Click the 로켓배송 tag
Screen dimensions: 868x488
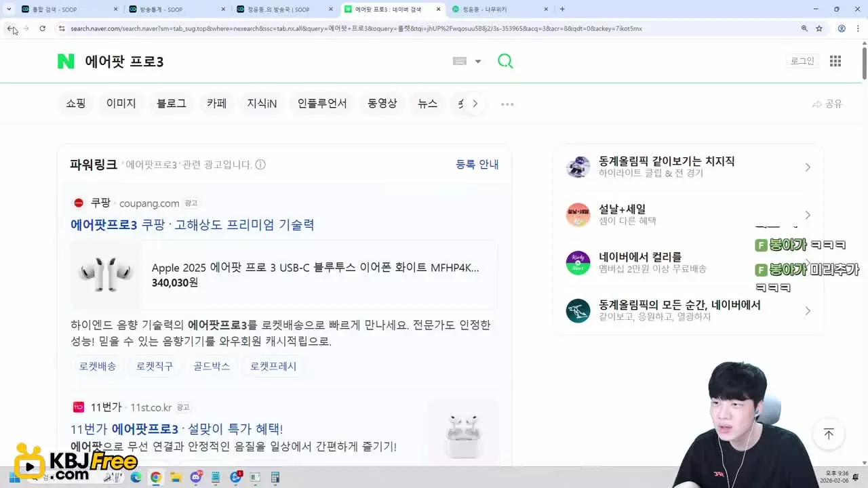pyautogui.click(x=98, y=366)
